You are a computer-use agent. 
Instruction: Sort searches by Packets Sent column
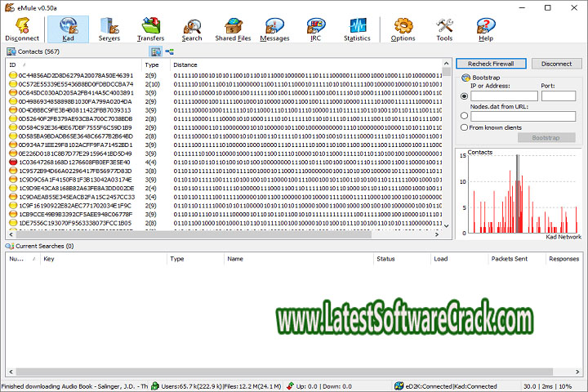pyautogui.click(x=517, y=259)
